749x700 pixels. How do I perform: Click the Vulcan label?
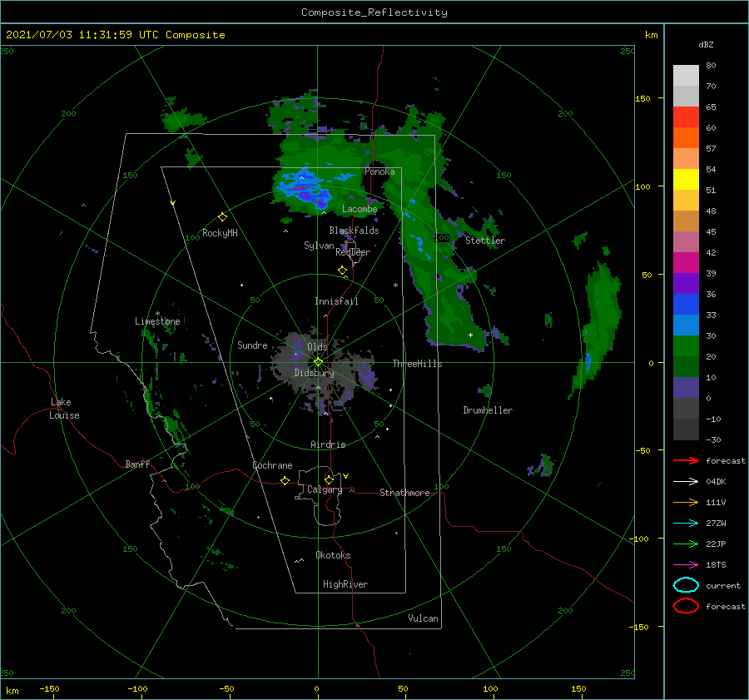(424, 618)
